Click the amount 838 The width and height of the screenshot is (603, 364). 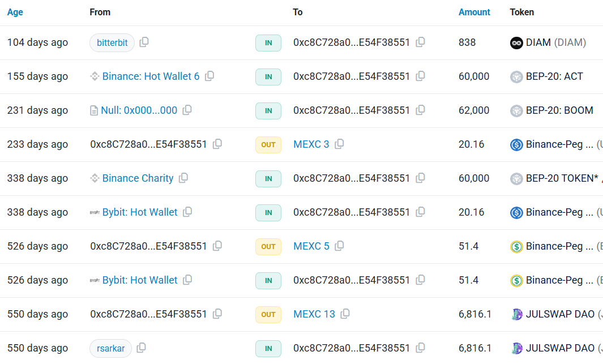467,42
